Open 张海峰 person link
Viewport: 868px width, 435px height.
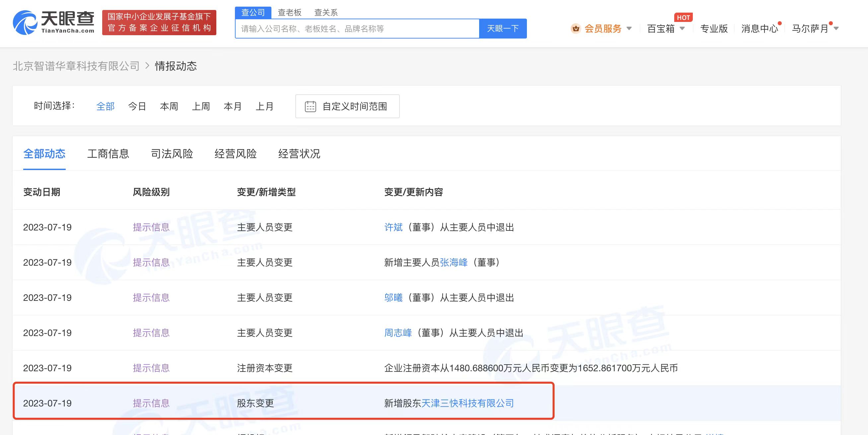[x=454, y=263]
